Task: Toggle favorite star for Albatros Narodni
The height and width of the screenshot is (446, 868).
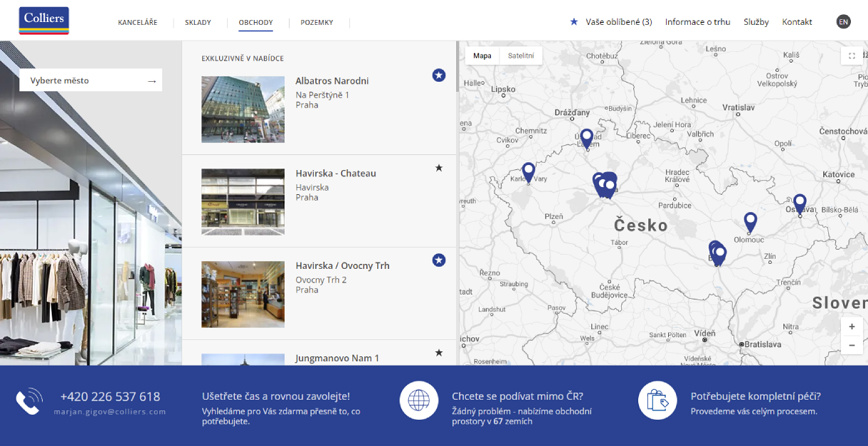Action: (x=439, y=75)
